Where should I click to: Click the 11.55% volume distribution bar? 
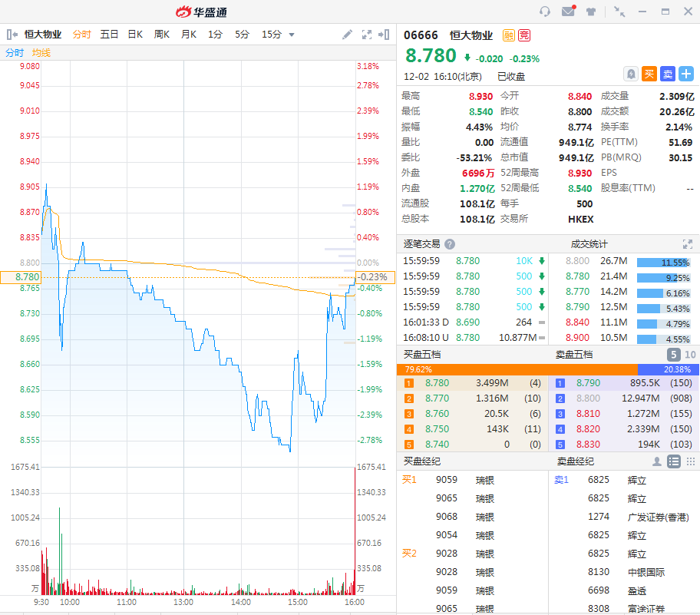click(663, 263)
